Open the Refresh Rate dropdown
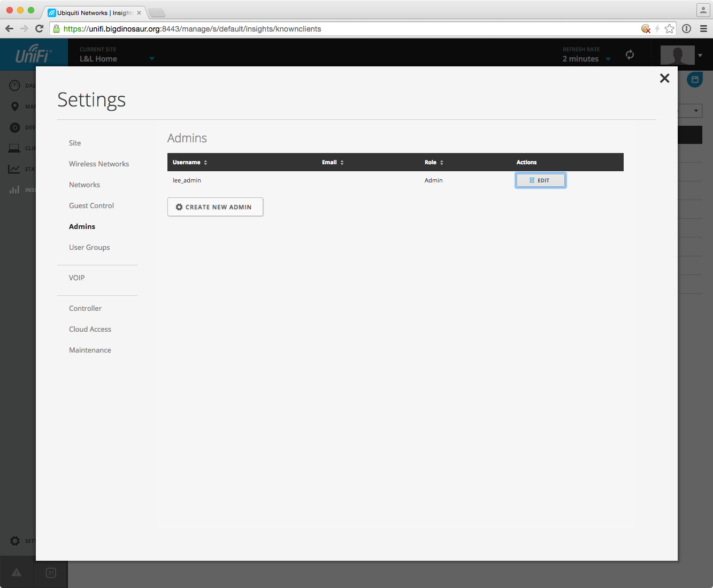Viewport: 713px width, 588px height. pyautogui.click(x=608, y=59)
